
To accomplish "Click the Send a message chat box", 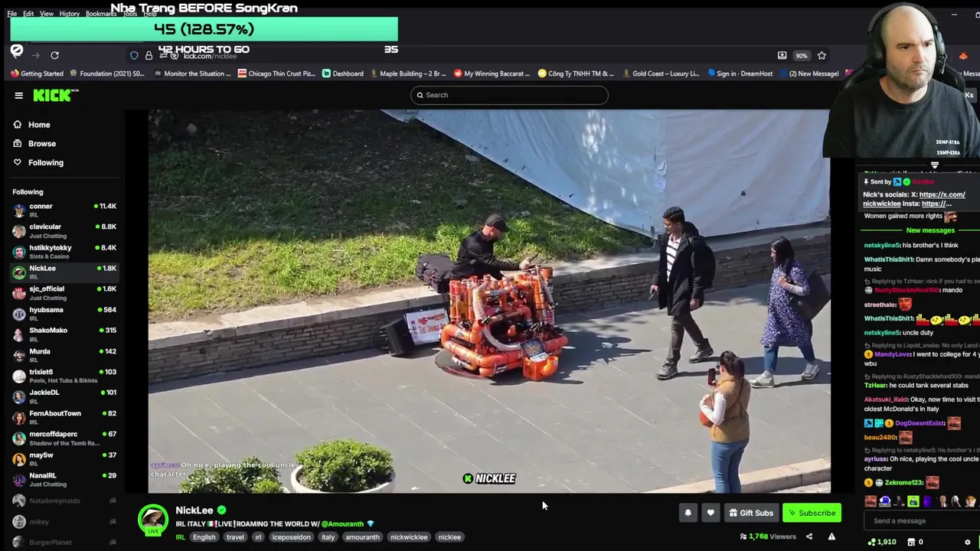I will [x=922, y=521].
